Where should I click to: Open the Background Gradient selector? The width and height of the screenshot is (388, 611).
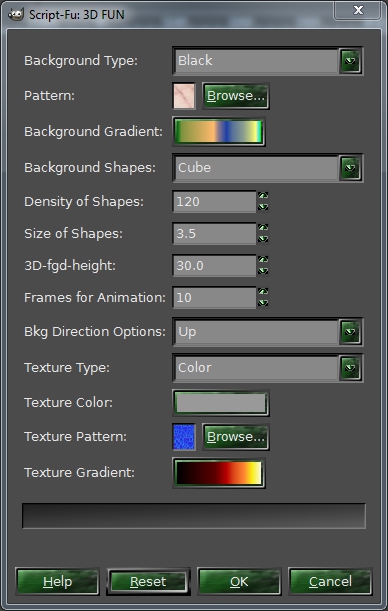(219, 132)
